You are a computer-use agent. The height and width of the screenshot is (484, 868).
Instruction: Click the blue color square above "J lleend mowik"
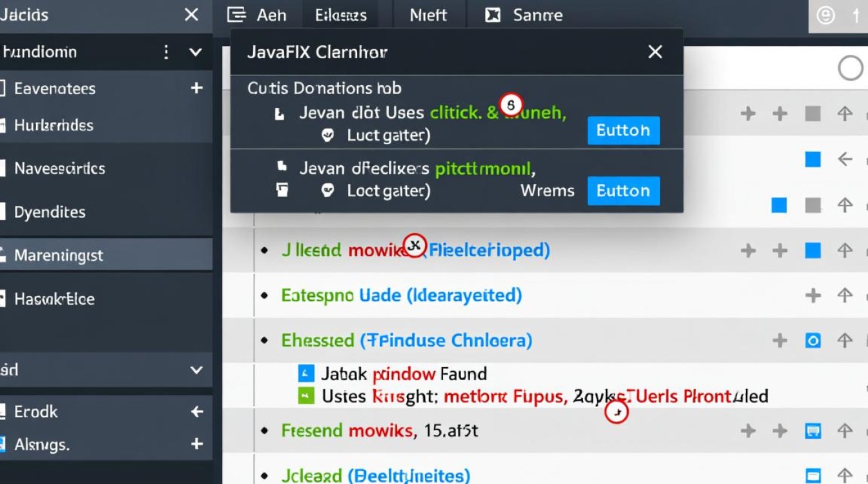click(779, 205)
